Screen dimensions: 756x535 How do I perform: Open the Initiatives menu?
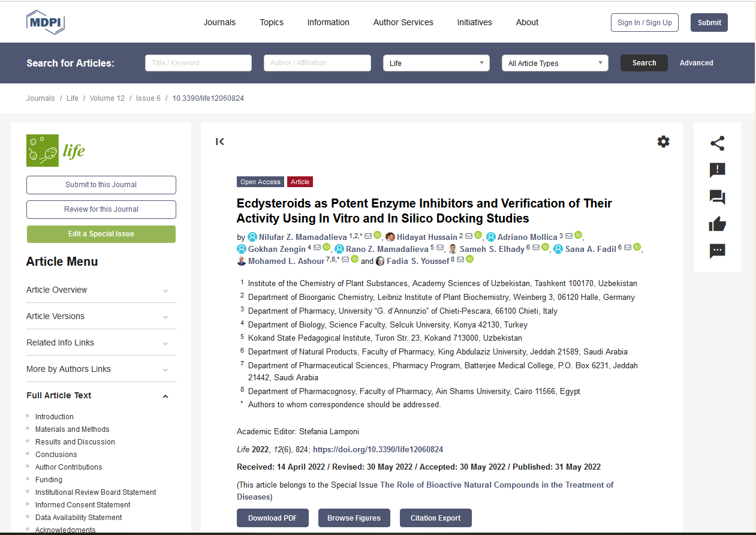[474, 22]
